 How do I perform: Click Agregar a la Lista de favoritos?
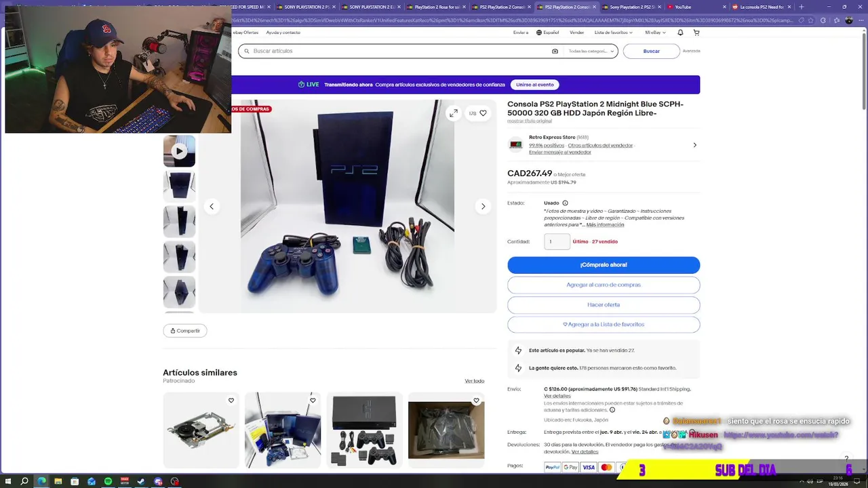604,325
